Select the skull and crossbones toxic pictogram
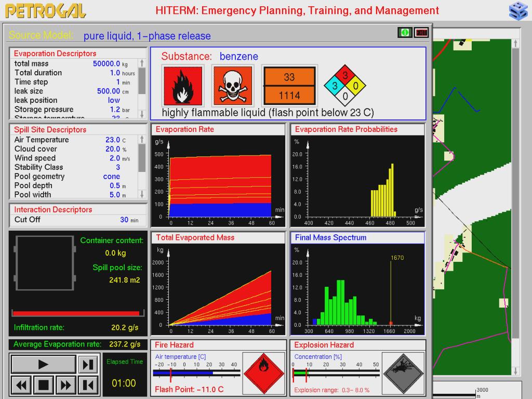 click(233, 86)
